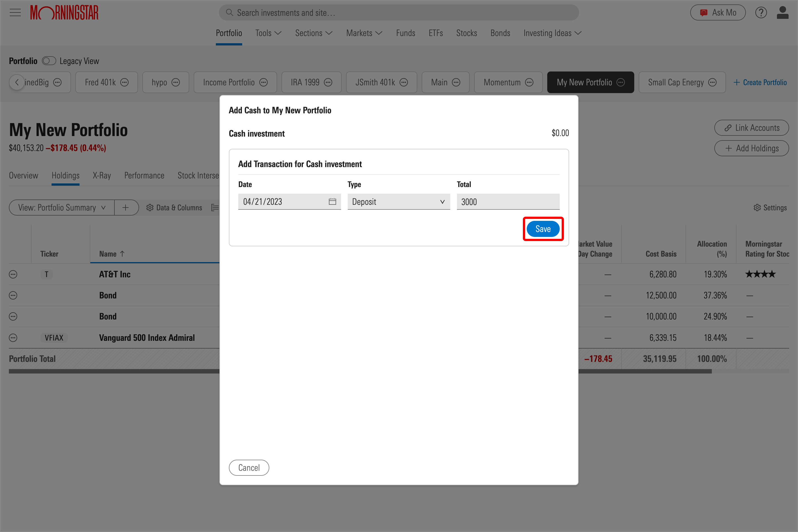Viewport: 798px width, 532px height.
Task: Open options menu for Small Cap Energy
Action: point(712,83)
